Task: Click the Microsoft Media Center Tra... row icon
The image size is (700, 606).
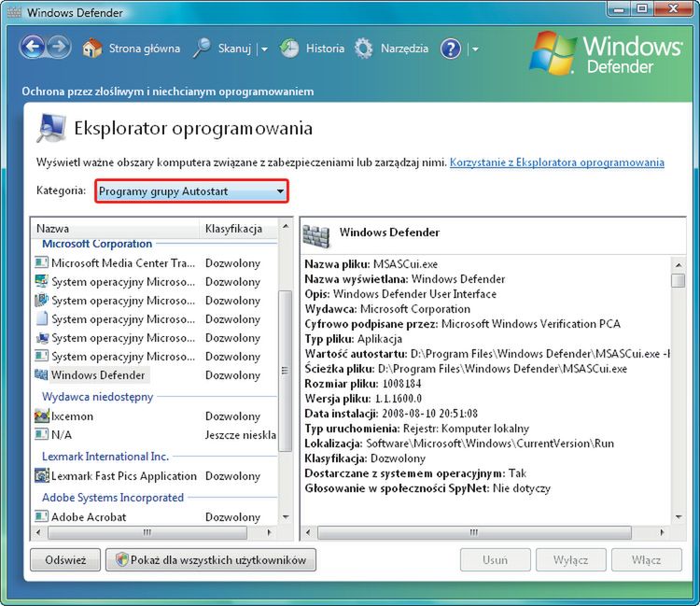Action: click(x=41, y=262)
